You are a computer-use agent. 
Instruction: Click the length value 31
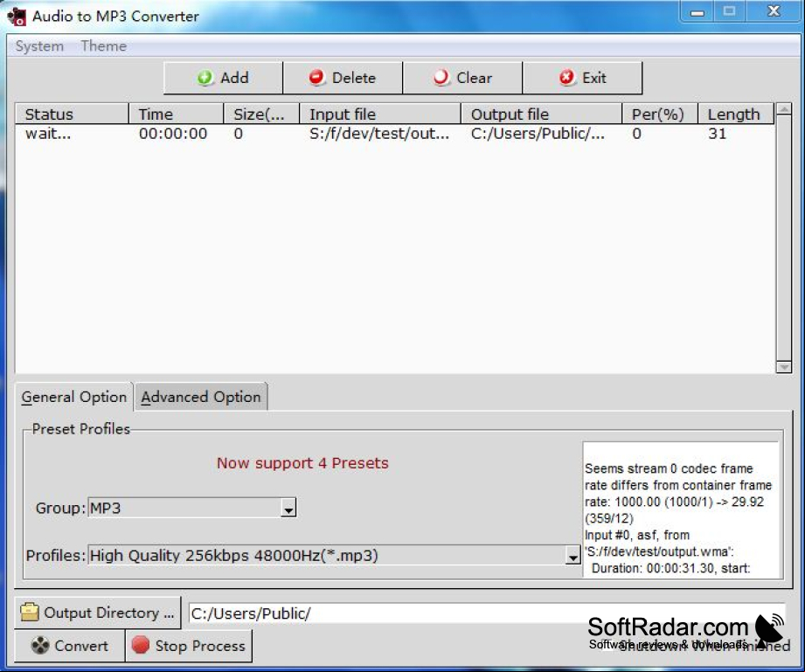coord(718,134)
